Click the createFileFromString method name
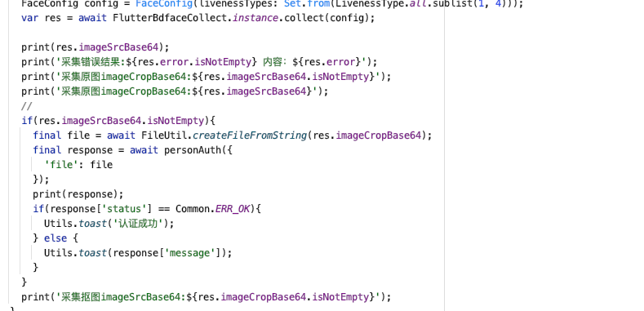This screenshot has width=644, height=311. tap(250, 136)
